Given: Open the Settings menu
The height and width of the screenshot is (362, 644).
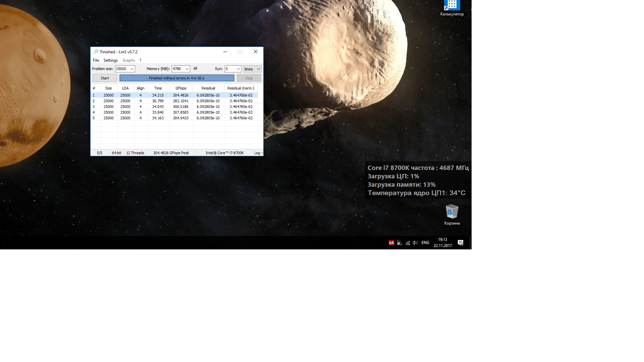Looking at the screenshot, I should (x=110, y=60).
